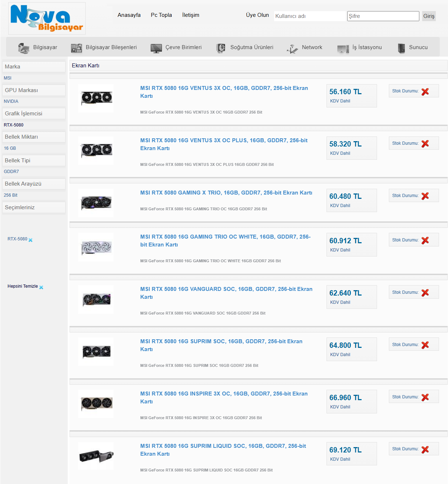Open the INSPIRE 3X OC product thumbnail
Screen dimensions: 448x484
96,404
